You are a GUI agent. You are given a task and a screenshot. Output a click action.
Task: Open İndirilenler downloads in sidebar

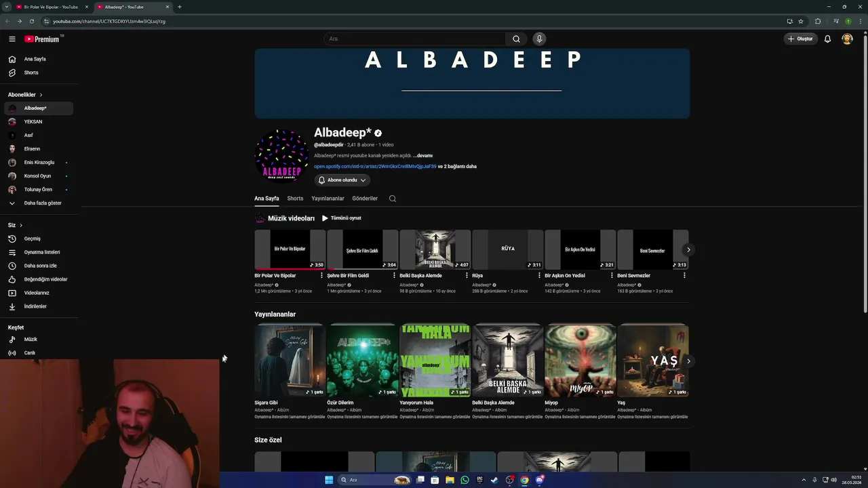39,306
